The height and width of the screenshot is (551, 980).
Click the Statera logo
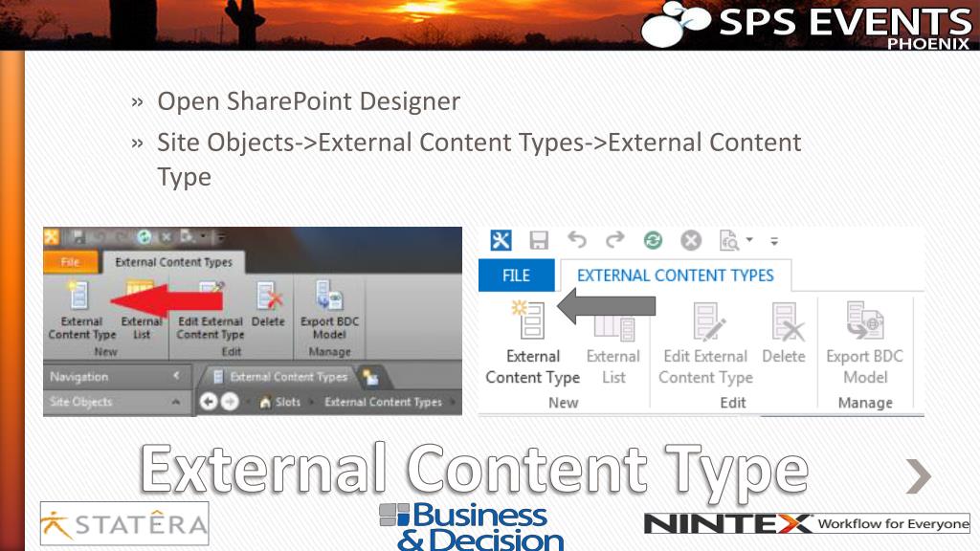tap(124, 523)
